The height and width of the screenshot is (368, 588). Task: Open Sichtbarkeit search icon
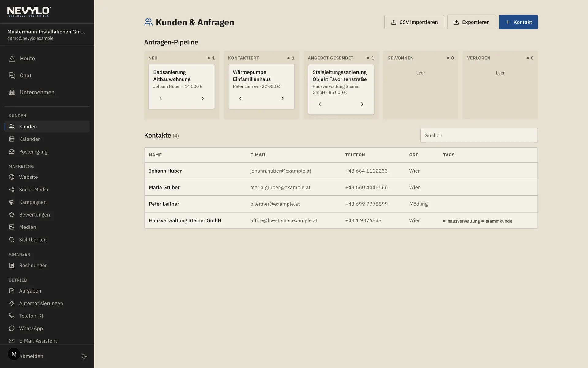tap(12, 240)
